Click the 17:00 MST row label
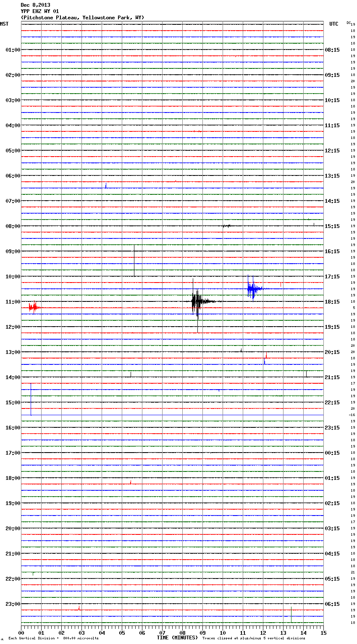The width and height of the screenshot is (357, 644). (x=13, y=453)
